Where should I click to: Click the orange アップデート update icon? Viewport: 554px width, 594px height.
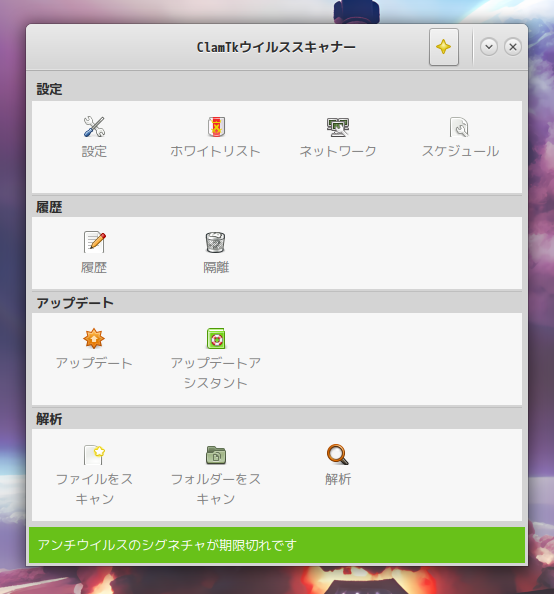tap(94, 338)
